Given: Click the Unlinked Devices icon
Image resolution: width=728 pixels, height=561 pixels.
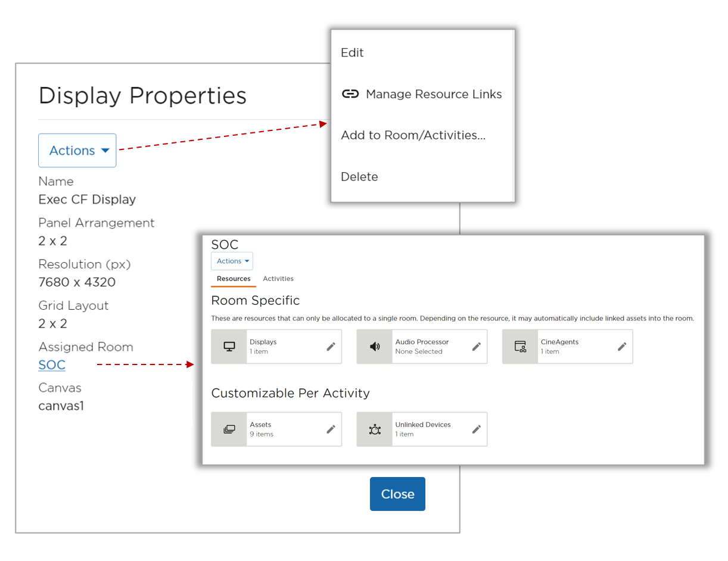Looking at the screenshot, I should 374,429.
